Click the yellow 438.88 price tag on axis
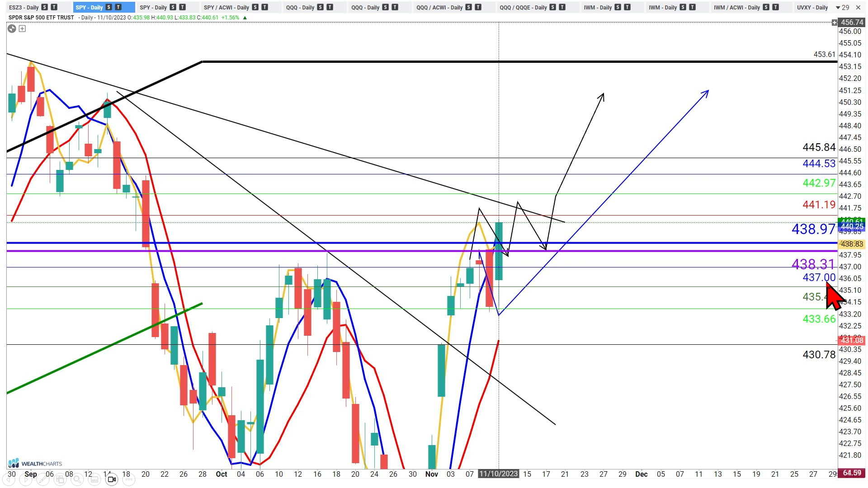Viewport: 868px width, 488px height. [x=851, y=244]
